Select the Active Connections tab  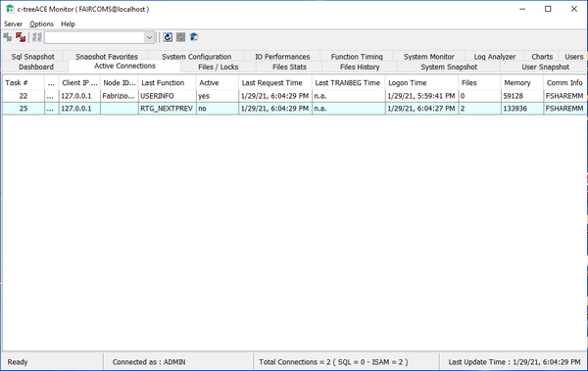click(124, 66)
